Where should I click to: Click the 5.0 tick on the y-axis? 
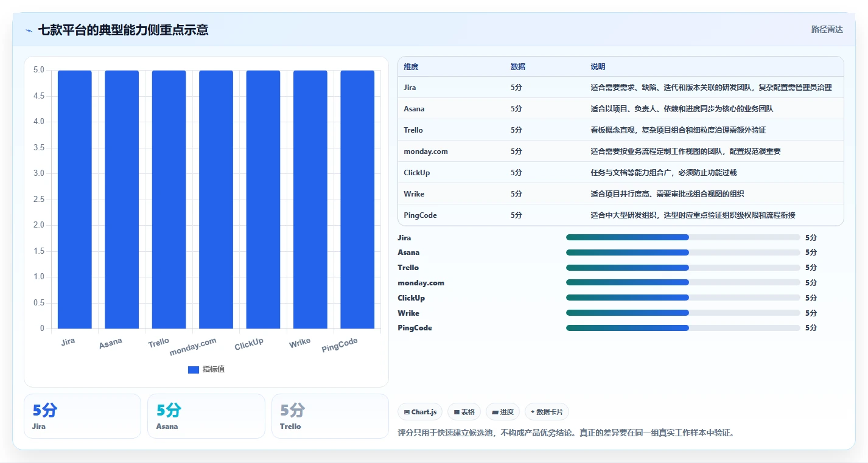point(39,70)
